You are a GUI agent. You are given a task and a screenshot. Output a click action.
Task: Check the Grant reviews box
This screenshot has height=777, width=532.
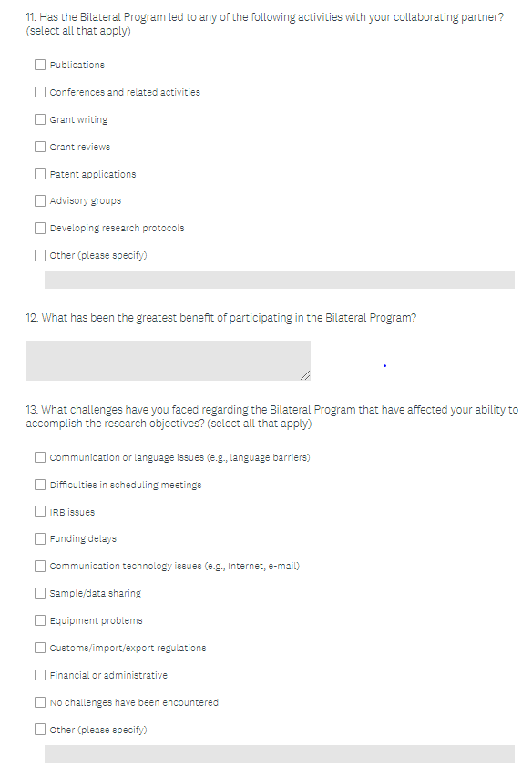click(40, 147)
